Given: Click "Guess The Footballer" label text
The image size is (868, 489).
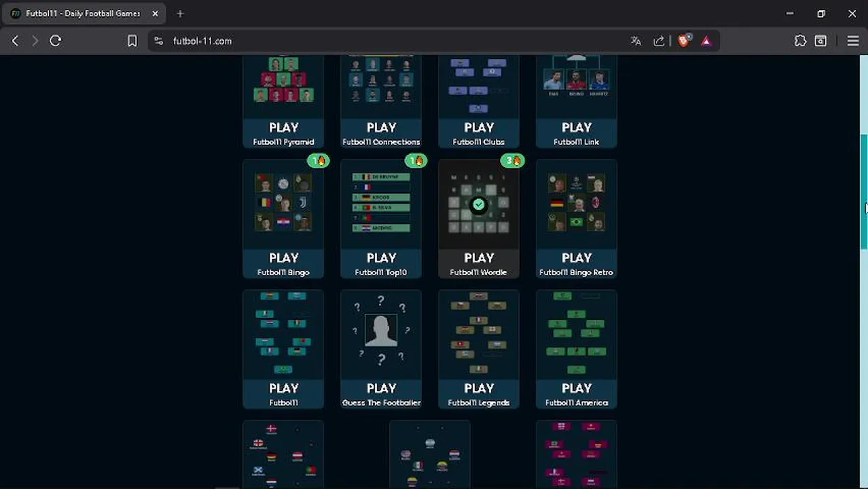Looking at the screenshot, I should point(381,403).
